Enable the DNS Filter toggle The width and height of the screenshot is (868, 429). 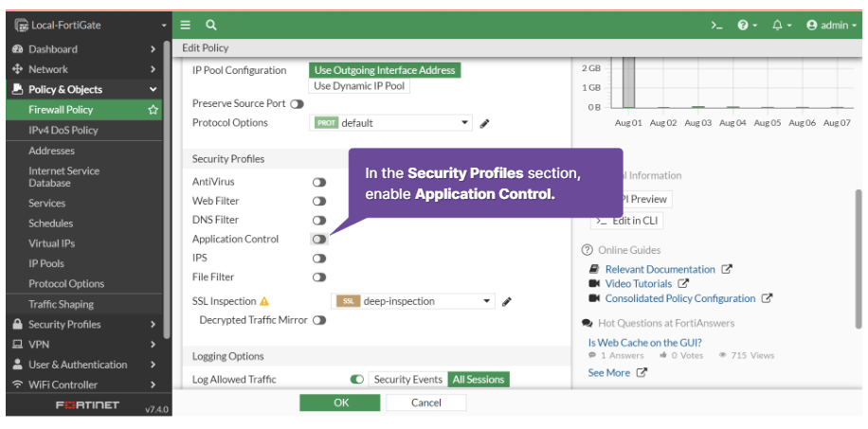(319, 221)
